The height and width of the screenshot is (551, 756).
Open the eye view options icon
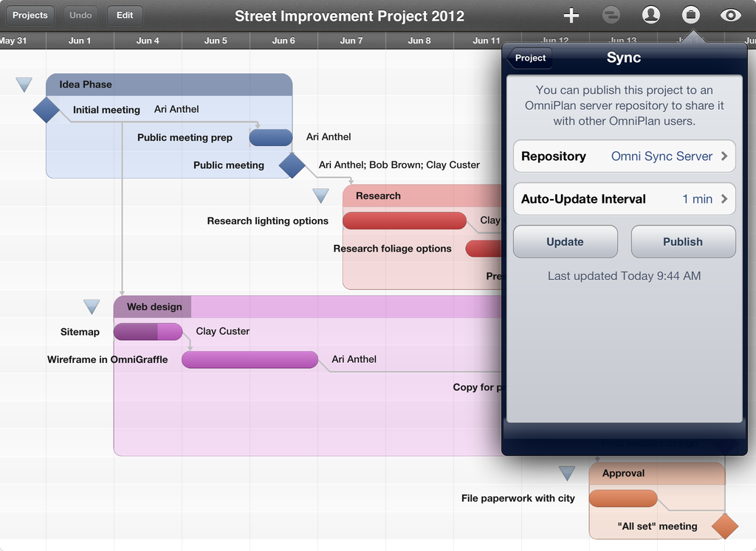pyautogui.click(x=730, y=15)
